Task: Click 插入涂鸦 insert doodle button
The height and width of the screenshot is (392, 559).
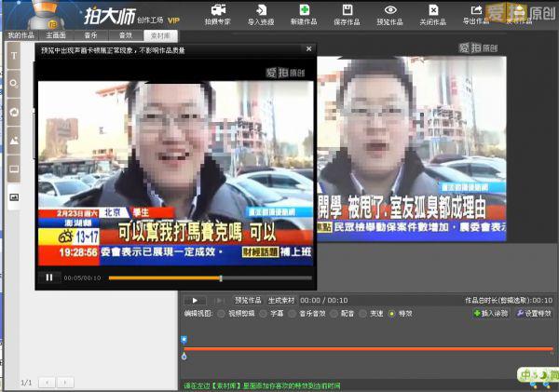Action: click(x=491, y=313)
